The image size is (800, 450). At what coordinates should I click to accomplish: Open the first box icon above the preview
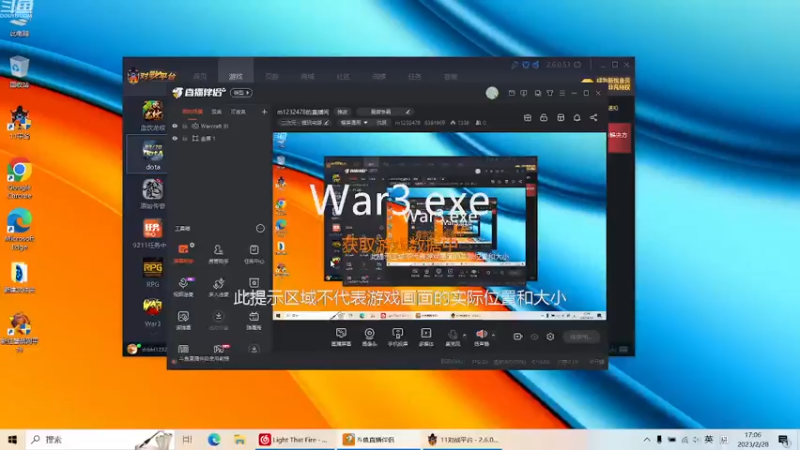tap(528, 118)
